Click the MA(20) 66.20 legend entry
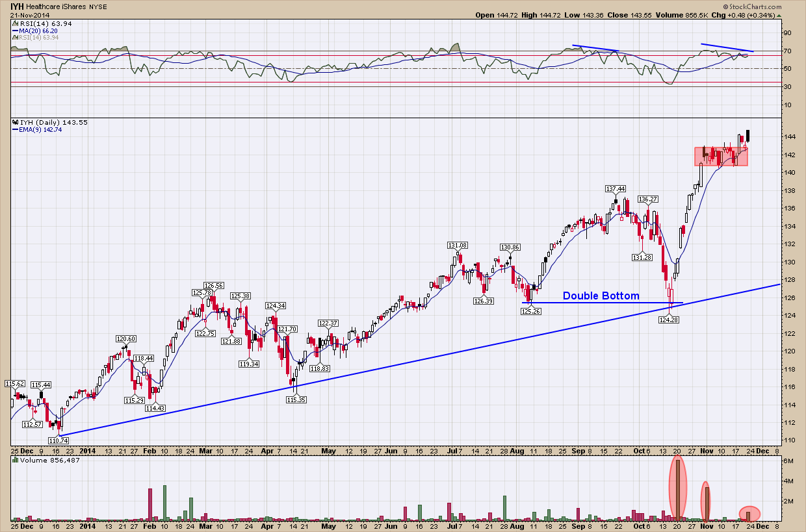Viewport: 806px width, 532px height. pos(40,30)
